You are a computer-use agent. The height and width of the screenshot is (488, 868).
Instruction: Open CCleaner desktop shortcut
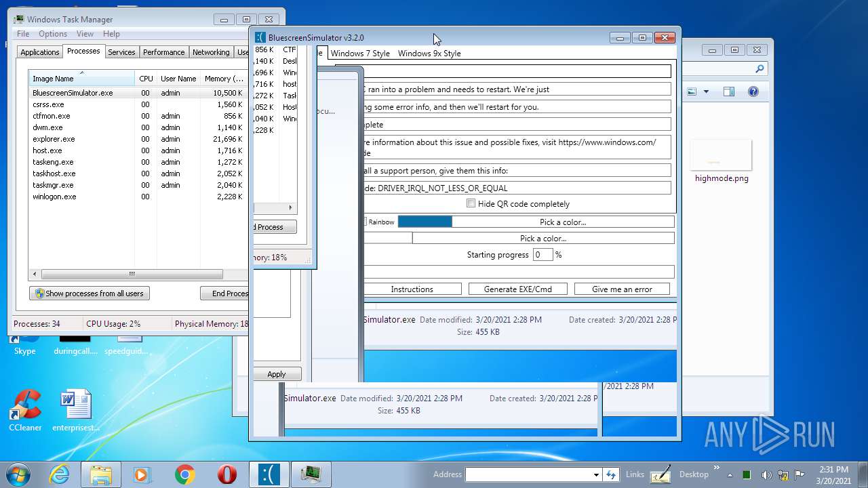pos(25,410)
